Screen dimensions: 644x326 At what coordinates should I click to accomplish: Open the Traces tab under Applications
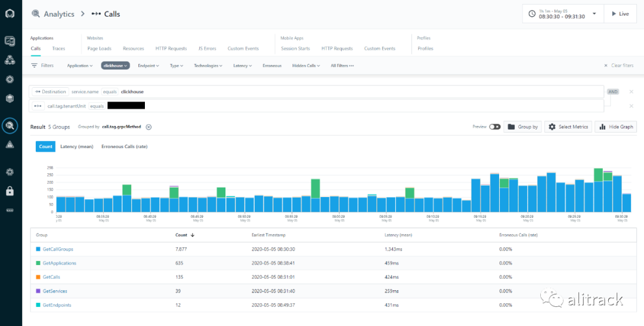pyautogui.click(x=58, y=48)
